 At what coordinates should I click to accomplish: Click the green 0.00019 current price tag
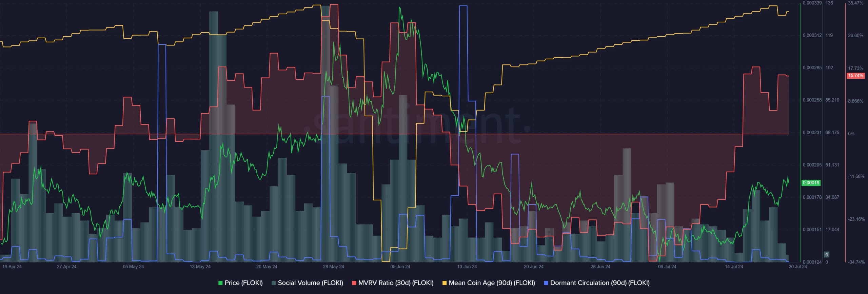[811, 183]
